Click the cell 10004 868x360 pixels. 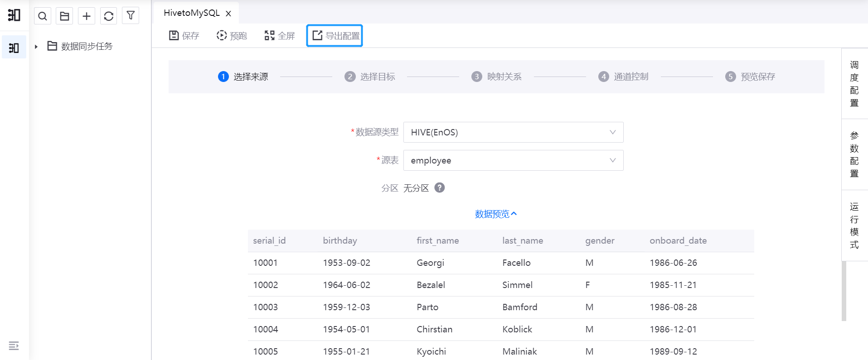click(x=266, y=329)
